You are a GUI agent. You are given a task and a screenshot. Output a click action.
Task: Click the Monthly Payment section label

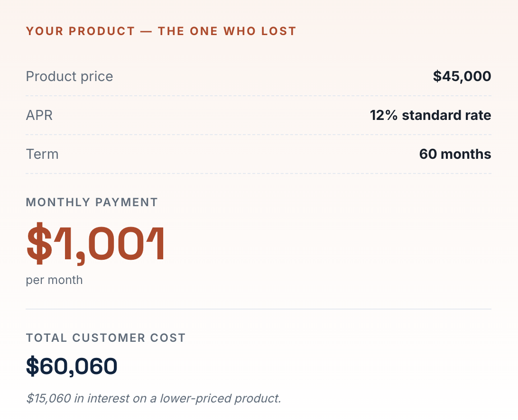pyautogui.click(x=92, y=202)
